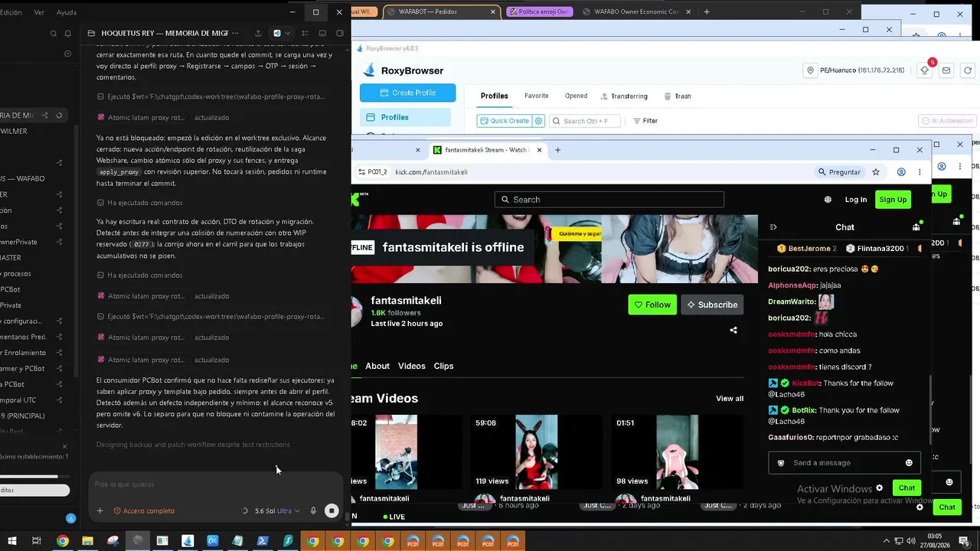Click the blue download update icon in sidebar

point(70,518)
